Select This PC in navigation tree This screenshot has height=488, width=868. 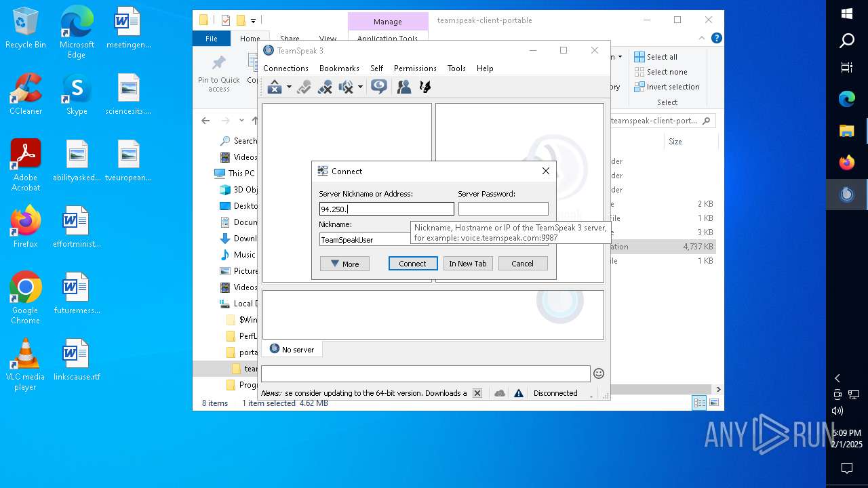(235, 173)
